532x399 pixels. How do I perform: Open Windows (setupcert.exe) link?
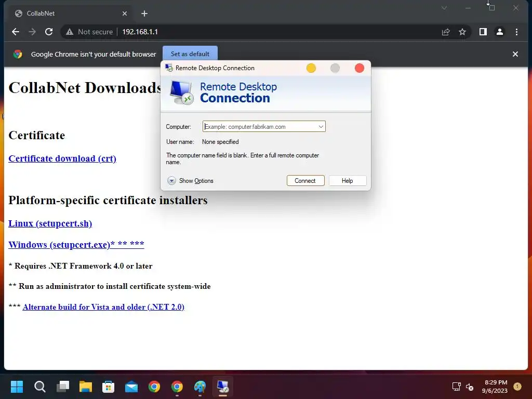76,245
